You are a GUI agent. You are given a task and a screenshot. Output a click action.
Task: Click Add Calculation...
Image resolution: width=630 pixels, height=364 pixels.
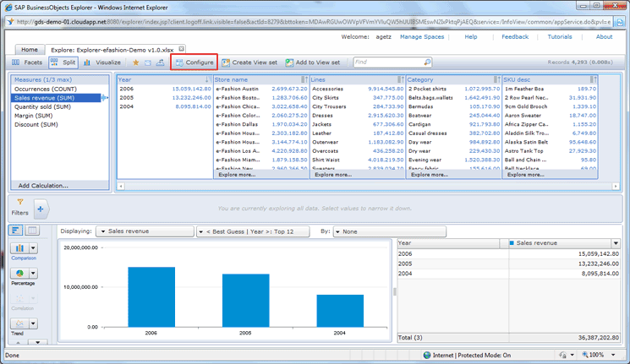pos(43,186)
